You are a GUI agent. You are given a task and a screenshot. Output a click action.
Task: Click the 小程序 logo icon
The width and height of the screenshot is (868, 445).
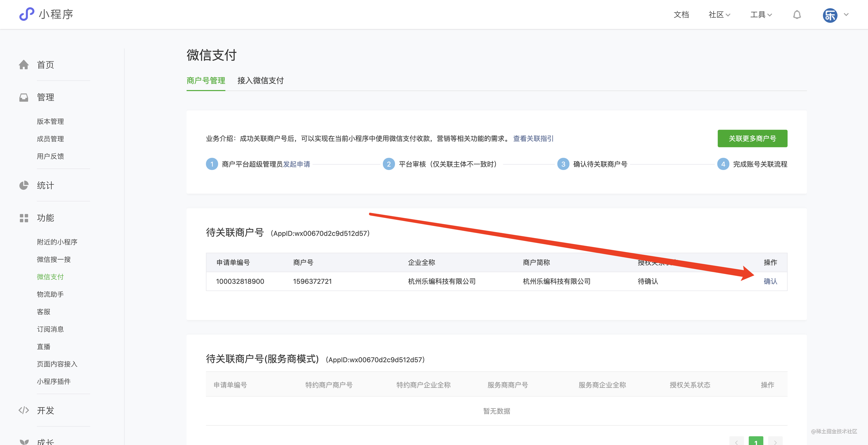click(x=27, y=14)
